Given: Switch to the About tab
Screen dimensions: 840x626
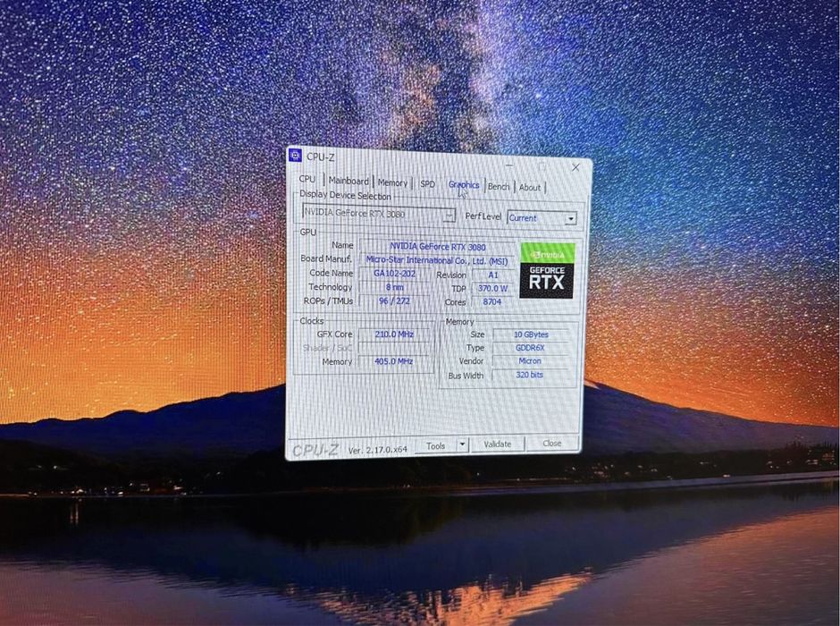Looking at the screenshot, I should pyautogui.click(x=529, y=188).
